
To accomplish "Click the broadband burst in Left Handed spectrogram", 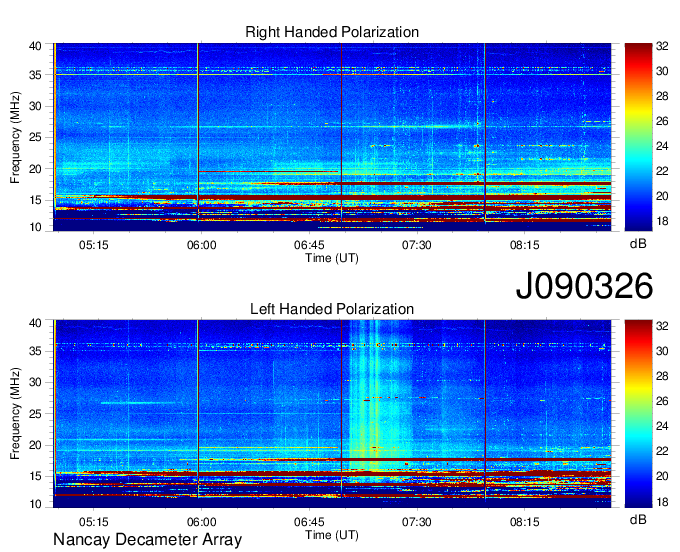I will pos(379,399).
